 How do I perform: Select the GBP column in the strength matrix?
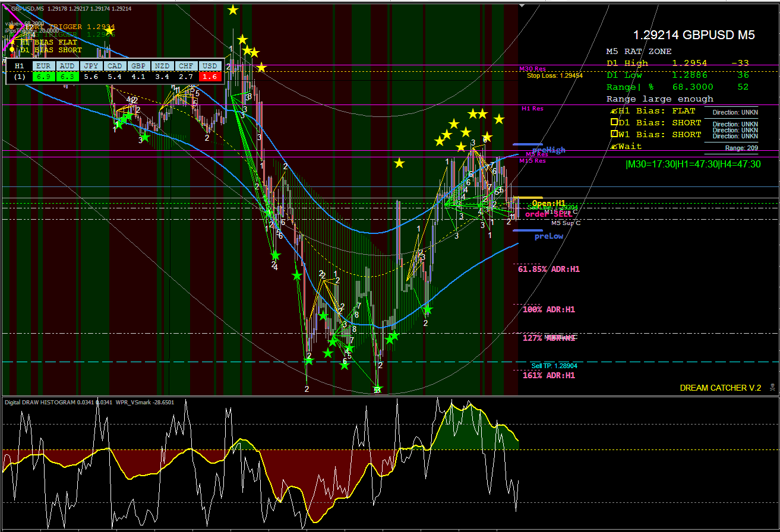(138, 66)
